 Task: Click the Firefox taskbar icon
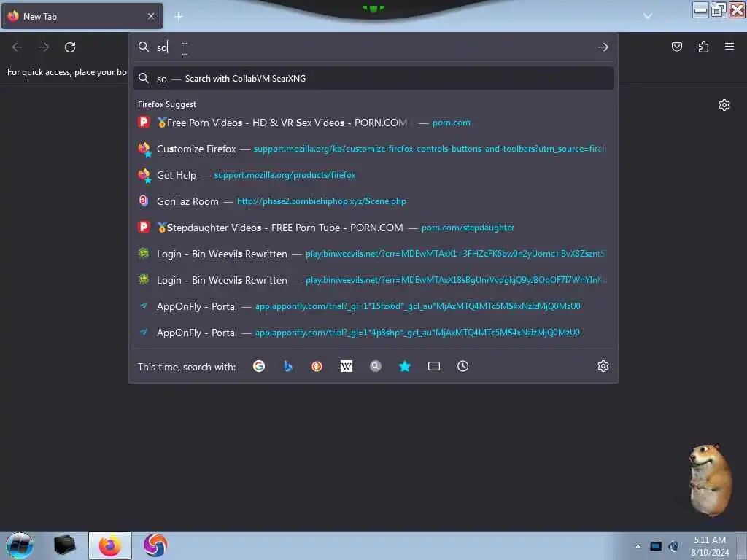pos(110,545)
